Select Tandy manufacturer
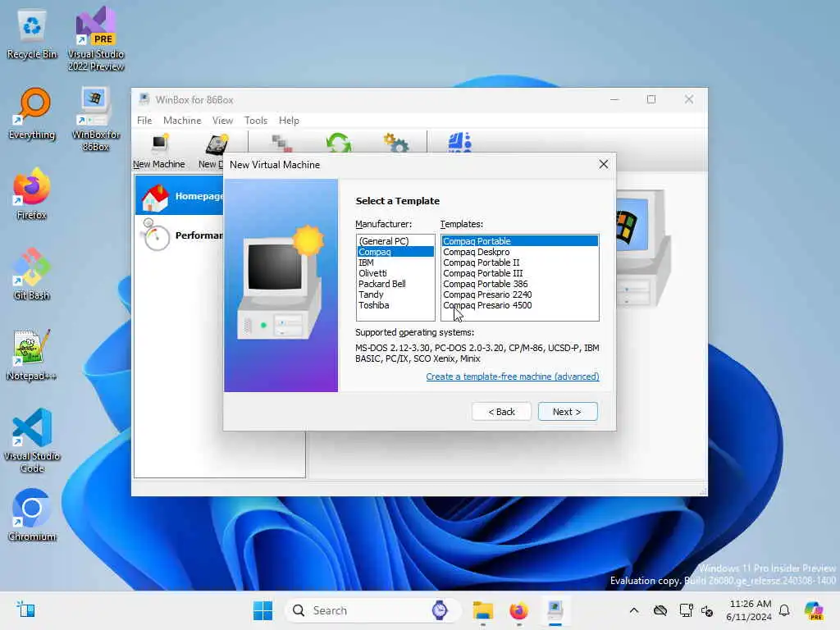Viewport: 840px width, 630px height. 395,294
